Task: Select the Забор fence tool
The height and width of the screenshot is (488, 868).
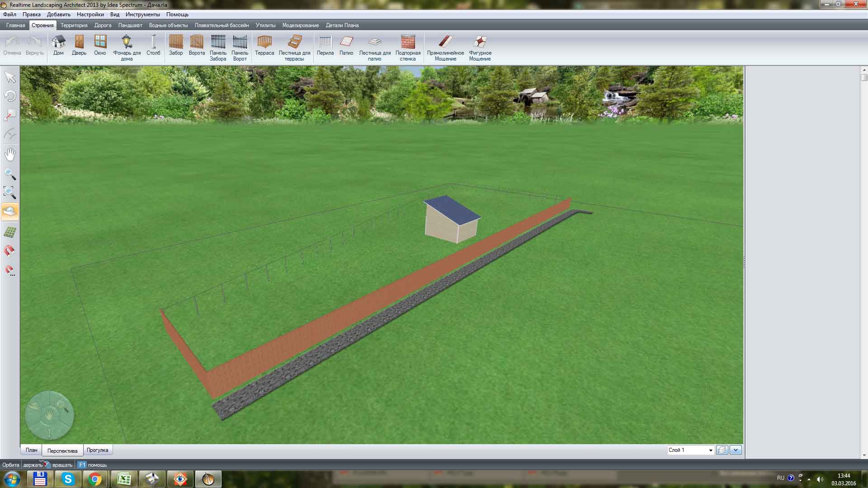Action: 176,46
